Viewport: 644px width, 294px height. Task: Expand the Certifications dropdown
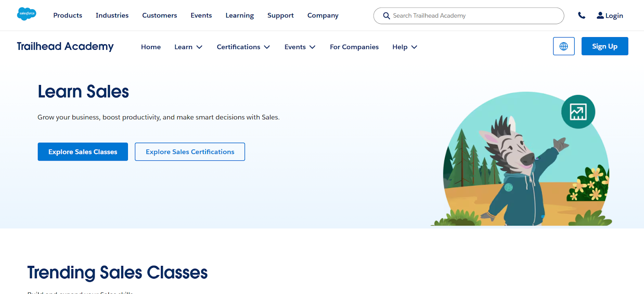point(243,47)
